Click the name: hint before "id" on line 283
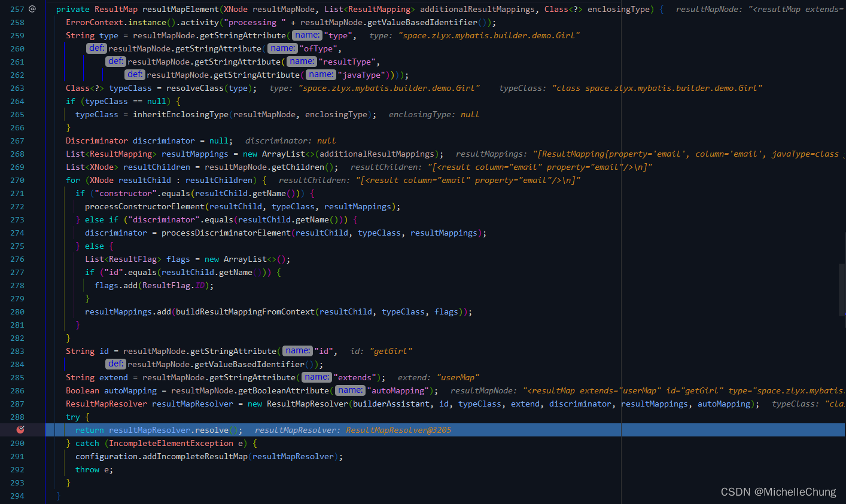 click(x=297, y=351)
